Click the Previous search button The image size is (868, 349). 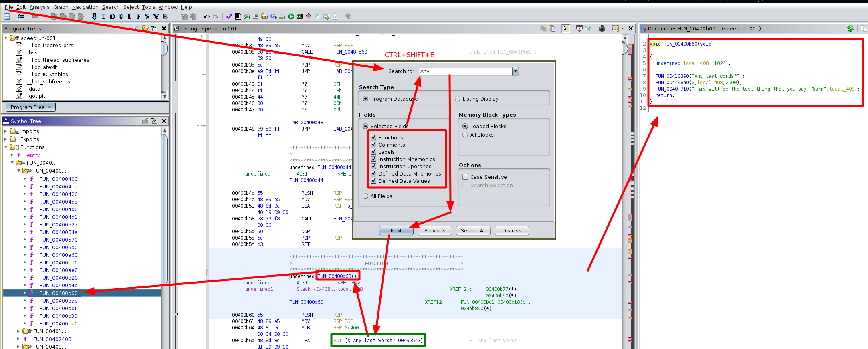[x=435, y=230]
